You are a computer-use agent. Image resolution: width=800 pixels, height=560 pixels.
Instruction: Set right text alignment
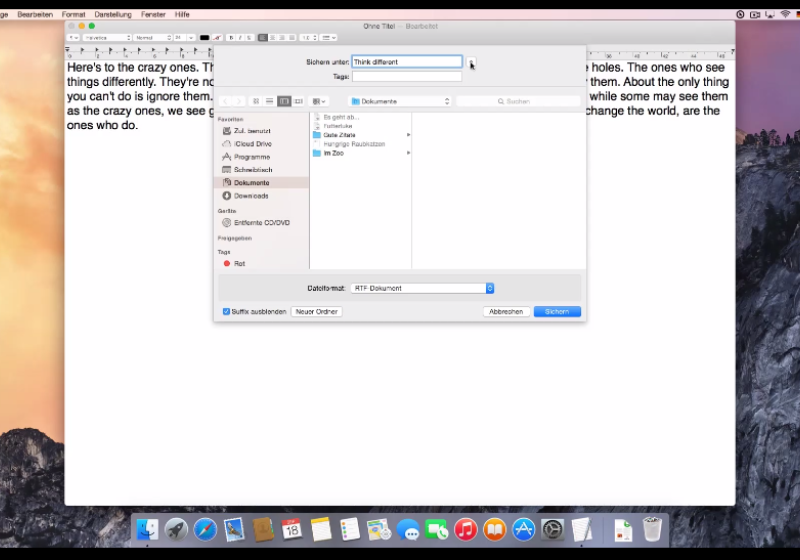point(282,38)
